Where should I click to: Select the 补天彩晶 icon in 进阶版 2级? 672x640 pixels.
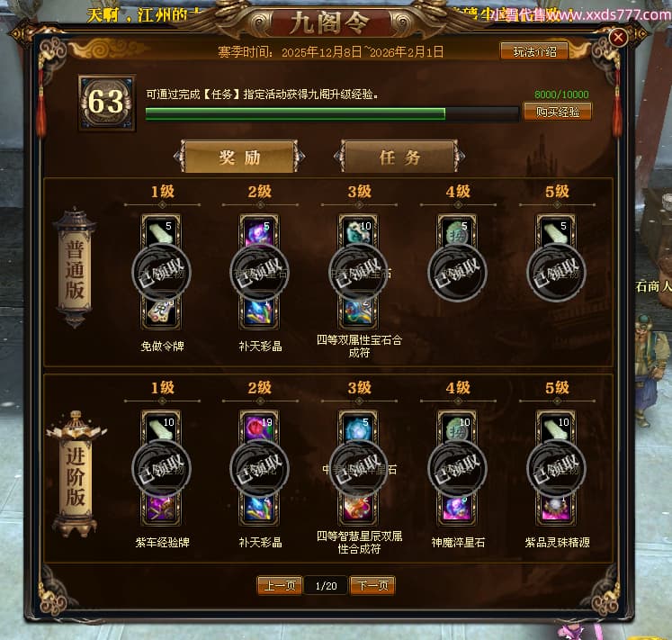point(259,509)
